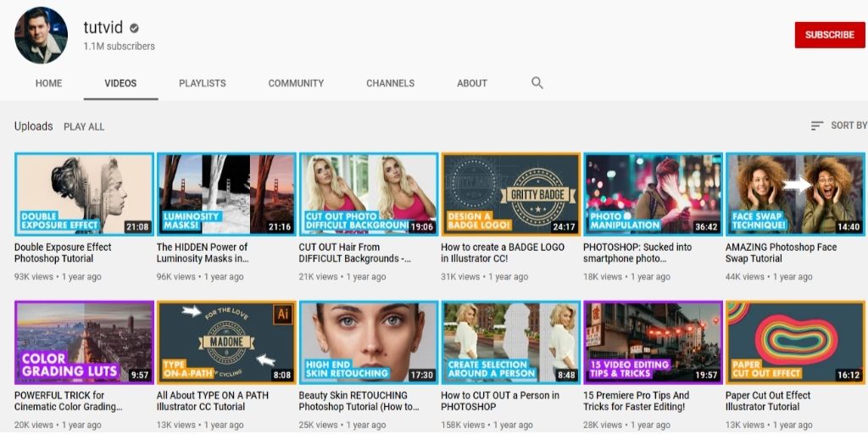Click the '93K views' metadata text
The height and width of the screenshot is (434, 868).
[34, 277]
